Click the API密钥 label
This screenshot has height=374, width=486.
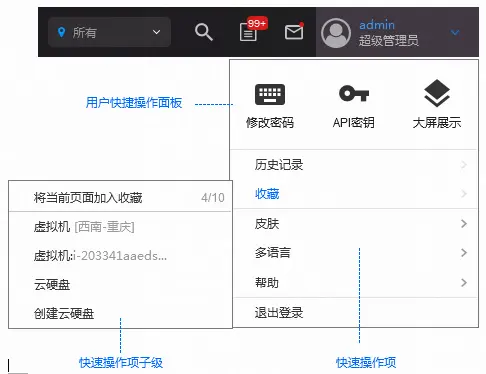pyautogui.click(x=353, y=123)
